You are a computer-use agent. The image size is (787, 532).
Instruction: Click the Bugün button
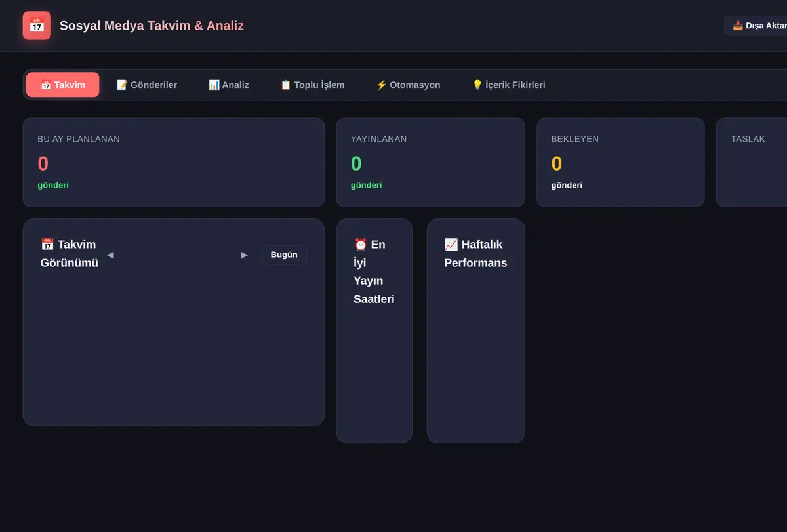(284, 255)
